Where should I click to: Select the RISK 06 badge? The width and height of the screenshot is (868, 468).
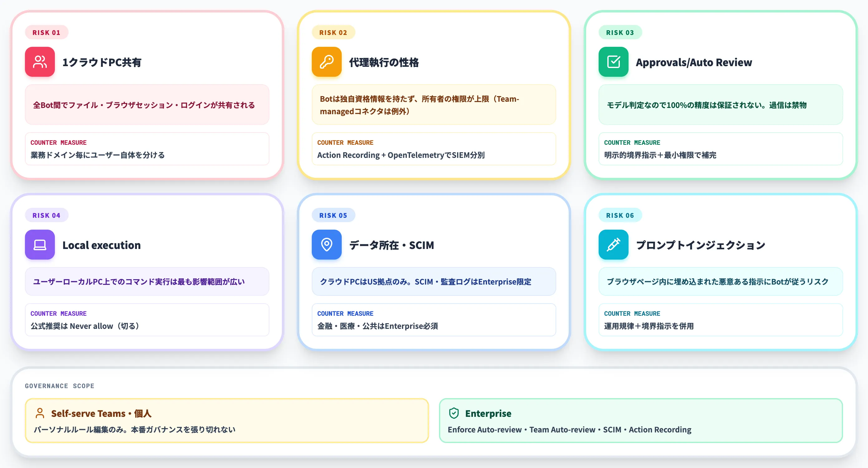tap(620, 215)
